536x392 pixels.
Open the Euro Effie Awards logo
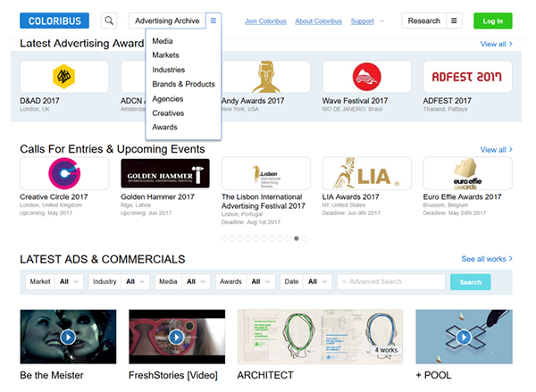coord(467,173)
